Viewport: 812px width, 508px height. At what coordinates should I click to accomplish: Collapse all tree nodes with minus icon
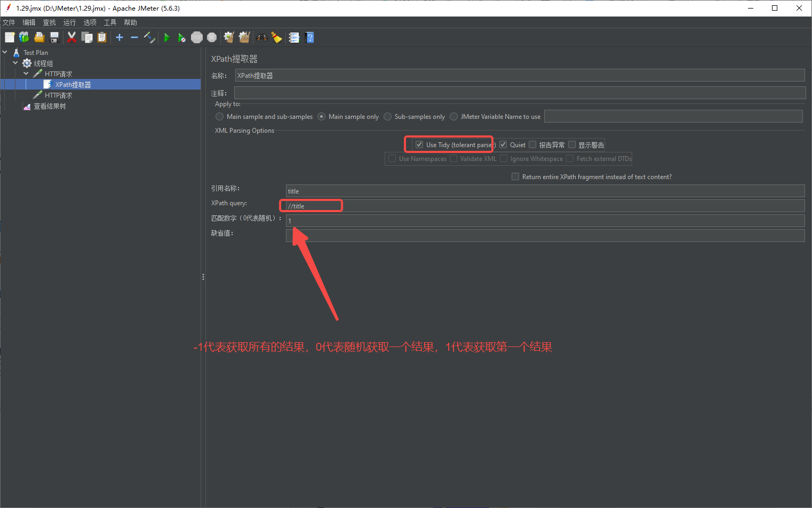click(134, 37)
